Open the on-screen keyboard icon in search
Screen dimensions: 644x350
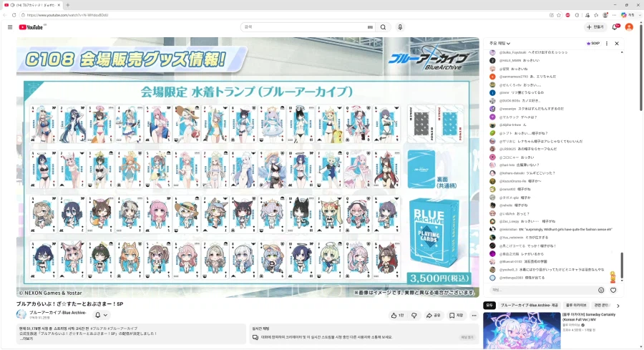pyautogui.click(x=370, y=27)
